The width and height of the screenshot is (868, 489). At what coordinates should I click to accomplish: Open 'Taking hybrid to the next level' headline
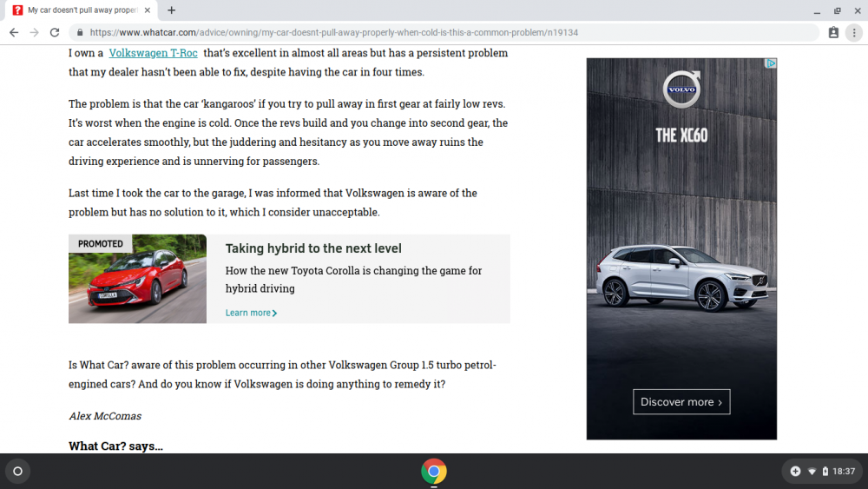(313, 248)
